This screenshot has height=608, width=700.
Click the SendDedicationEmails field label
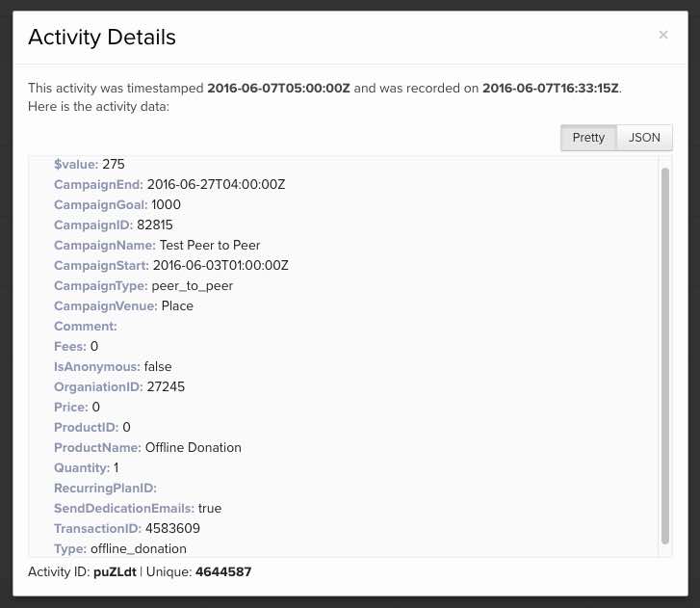pos(123,508)
